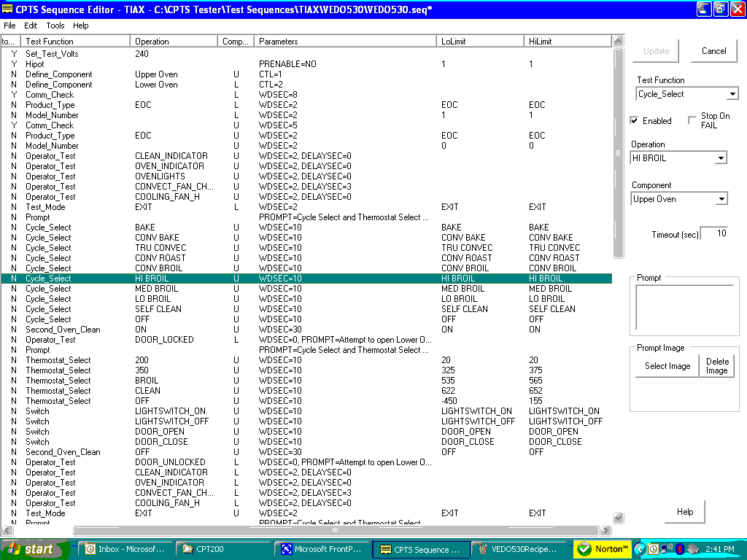Screen dimensions: 747x560
Task: Enable the Stop On FAIL checkbox
Action: pos(692,120)
